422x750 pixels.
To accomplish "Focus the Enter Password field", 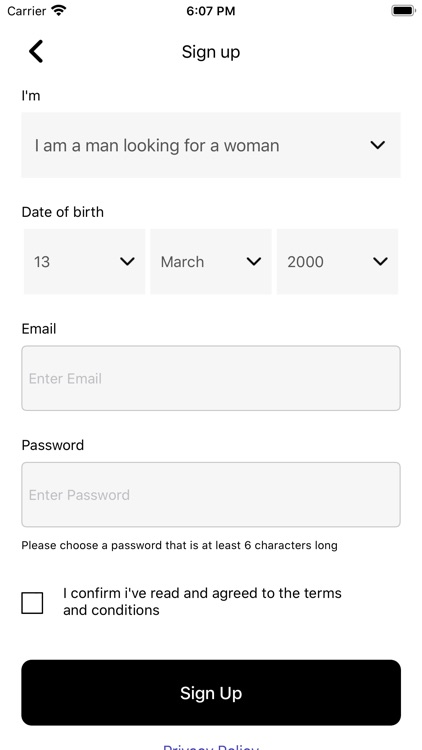I will [x=211, y=495].
